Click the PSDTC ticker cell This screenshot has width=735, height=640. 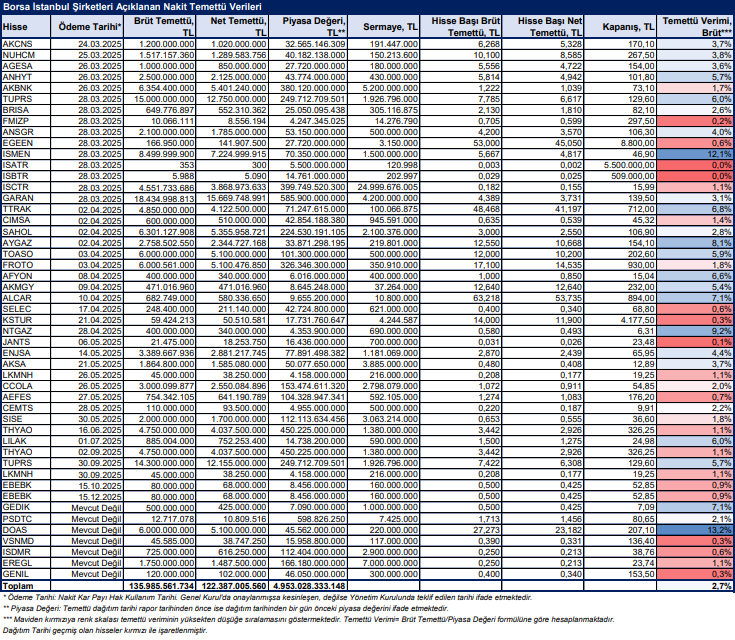pos(26,519)
